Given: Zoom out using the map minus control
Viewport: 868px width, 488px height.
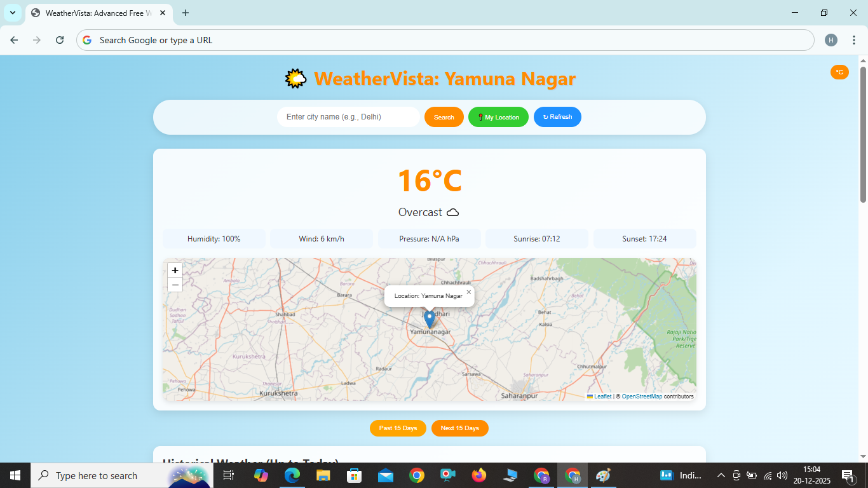Looking at the screenshot, I should (175, 285).
